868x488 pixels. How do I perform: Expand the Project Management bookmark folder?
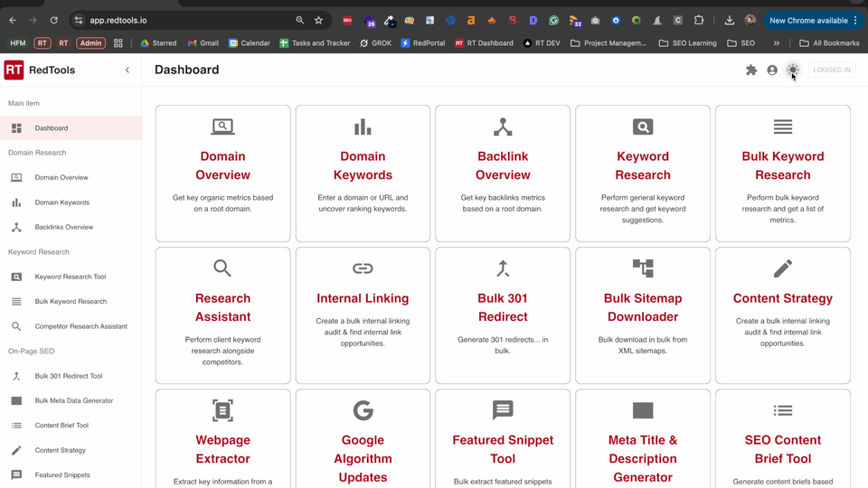pos(609,42)
